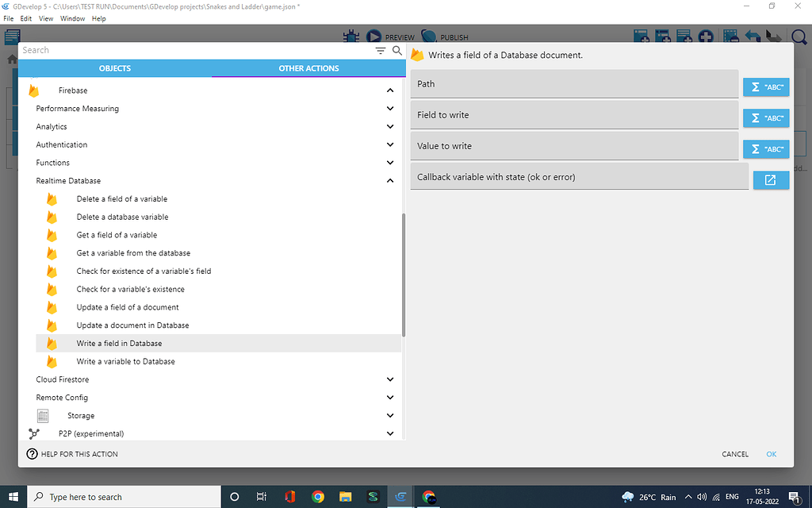Open Help for this action

(72, 454)
